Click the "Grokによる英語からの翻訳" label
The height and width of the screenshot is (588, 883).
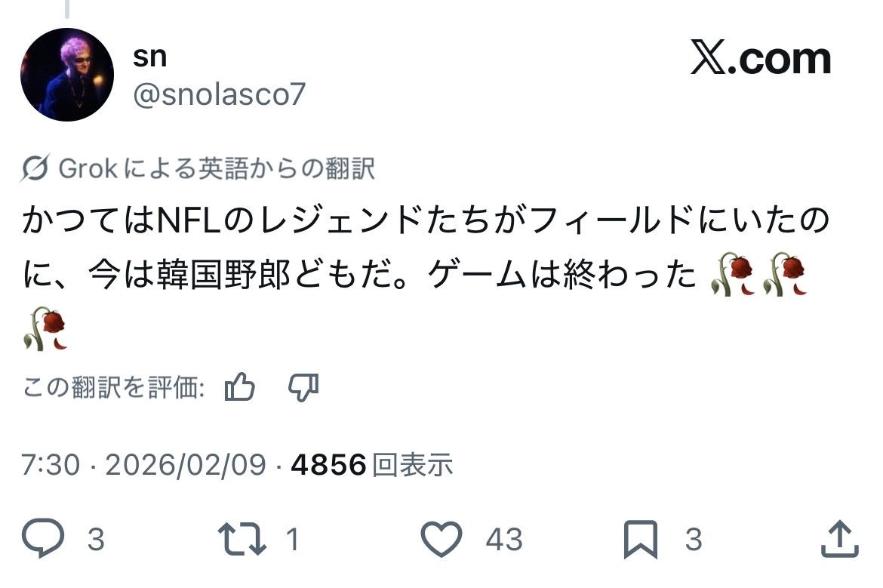pos(217,170)
